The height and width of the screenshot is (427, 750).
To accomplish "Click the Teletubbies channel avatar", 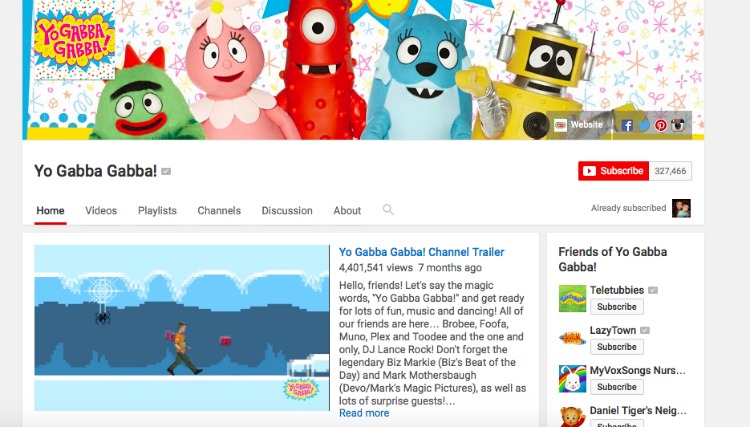I will (572, 297).
